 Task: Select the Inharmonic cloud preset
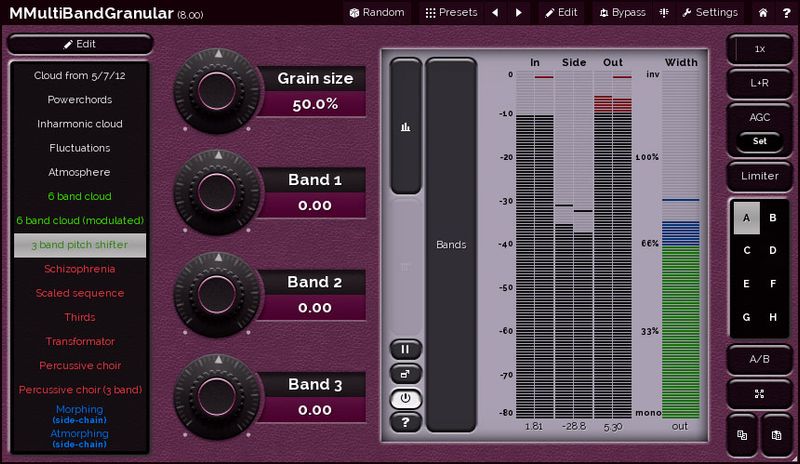pyautogui.click(x=80, y=124)
